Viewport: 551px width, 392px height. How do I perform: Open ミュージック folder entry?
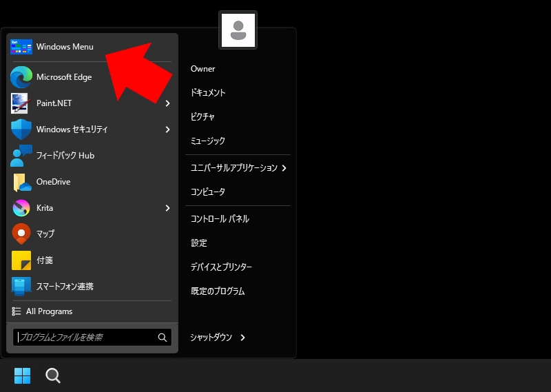208,141
